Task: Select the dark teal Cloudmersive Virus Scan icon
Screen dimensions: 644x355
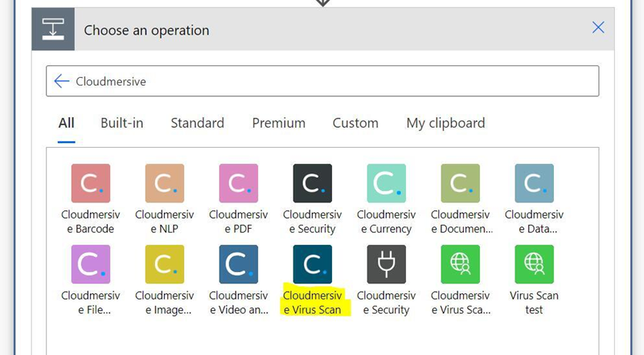Action: click(312, 264)
